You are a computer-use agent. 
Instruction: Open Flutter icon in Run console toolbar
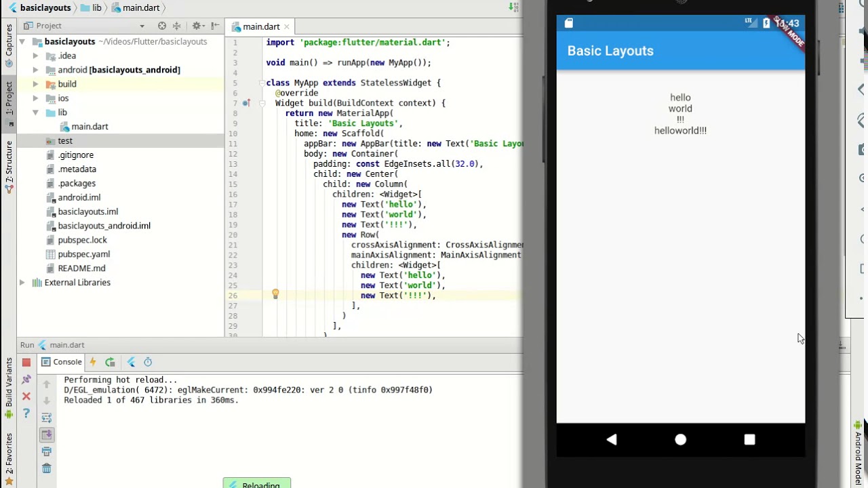pyautogui.click(x=132, y=362)
